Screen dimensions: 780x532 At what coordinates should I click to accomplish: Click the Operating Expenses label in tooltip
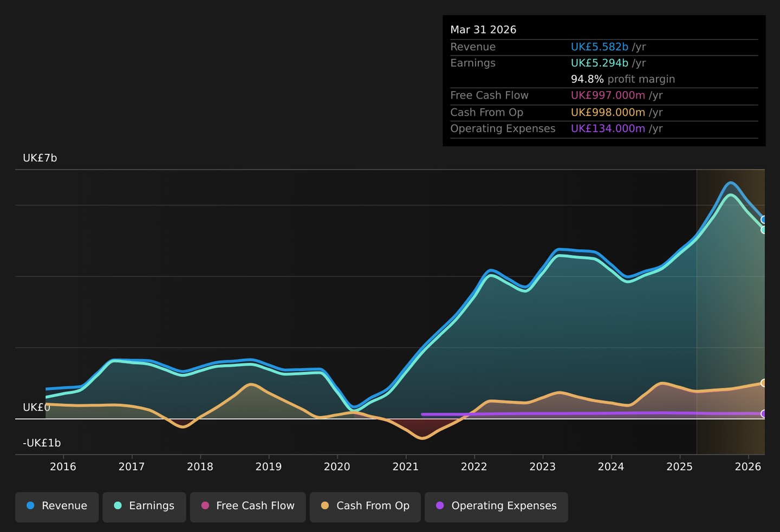pos(503,129)
